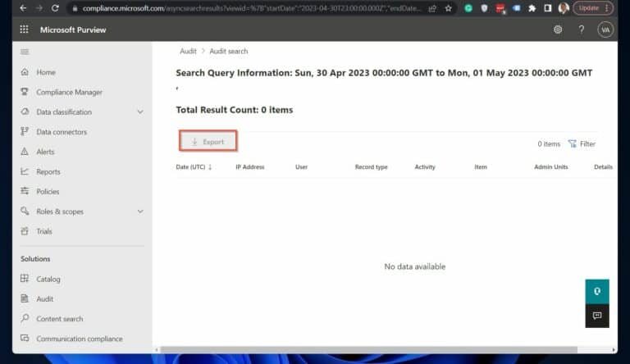Export the audit search results

click(208, 142)
